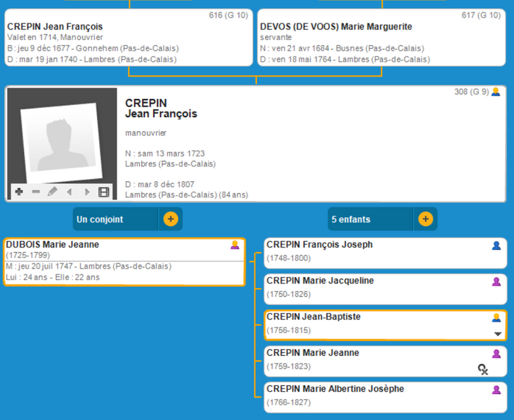Add a spouse with the orange plus
514x420 pixels.
click(171, 219)
